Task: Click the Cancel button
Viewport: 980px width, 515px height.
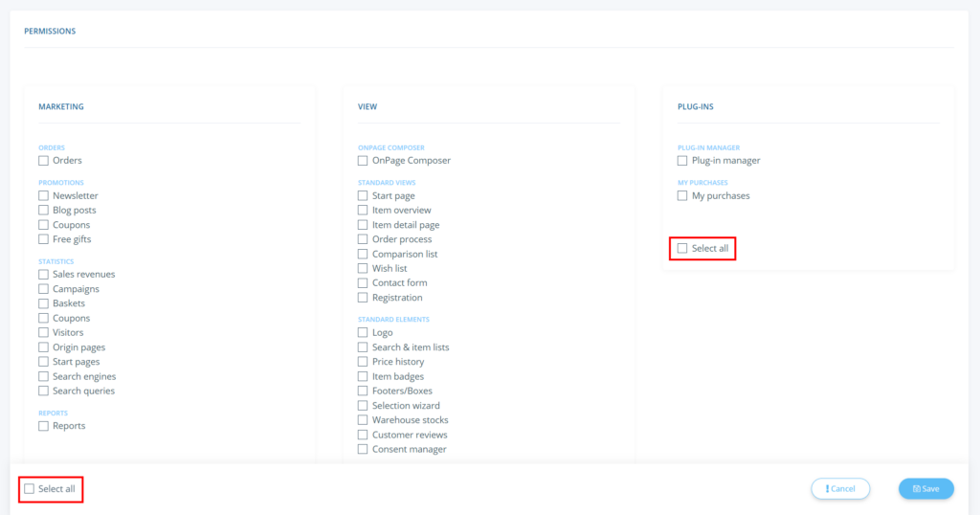Action: pos(840,489)
